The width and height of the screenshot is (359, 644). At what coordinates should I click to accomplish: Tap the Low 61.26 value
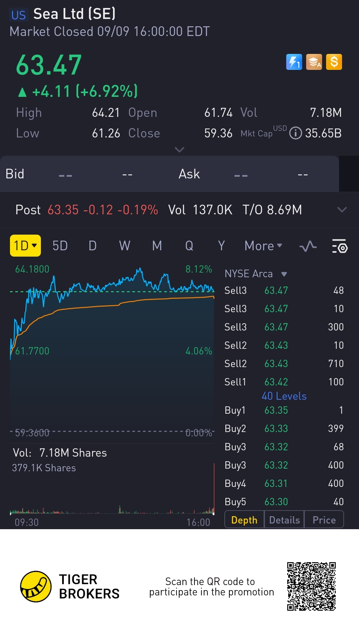coord(106,133)
